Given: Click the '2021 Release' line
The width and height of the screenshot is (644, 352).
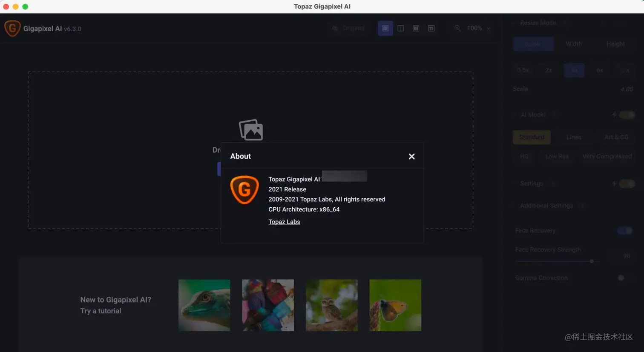Looking at the screenshot, I should pos(287,189).
